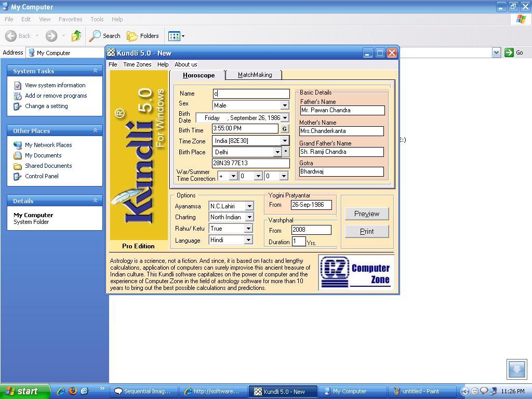
Task: Open the Views toolbar icon menu
Action: [176, 36]
